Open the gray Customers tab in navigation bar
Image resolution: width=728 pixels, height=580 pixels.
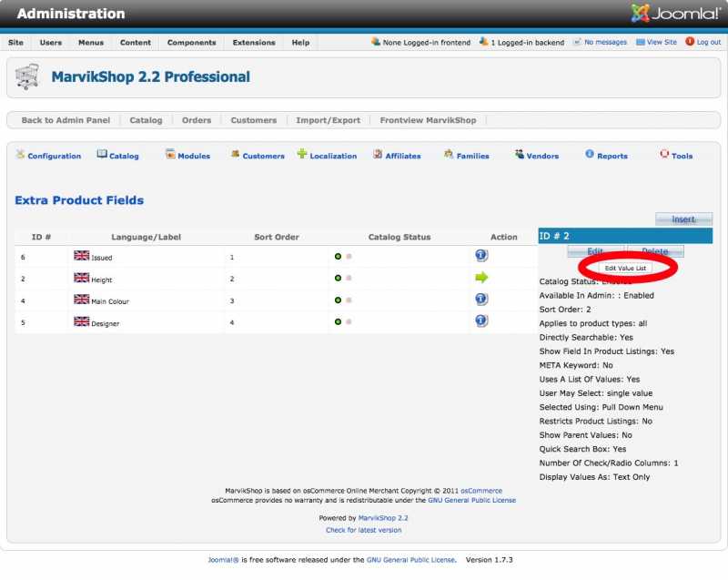pyautogui.click(x=254, y=120)
